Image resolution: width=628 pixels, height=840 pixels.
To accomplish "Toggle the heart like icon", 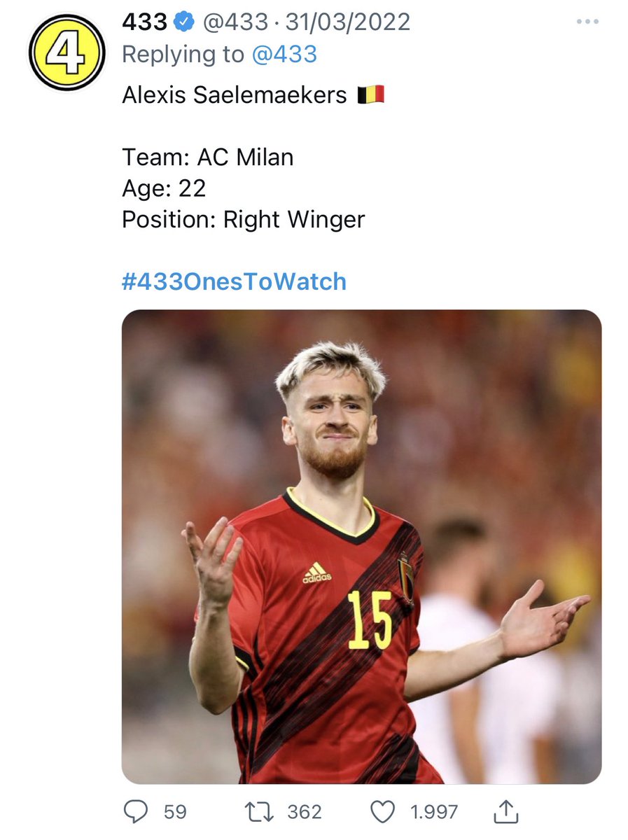I will 382,812.
